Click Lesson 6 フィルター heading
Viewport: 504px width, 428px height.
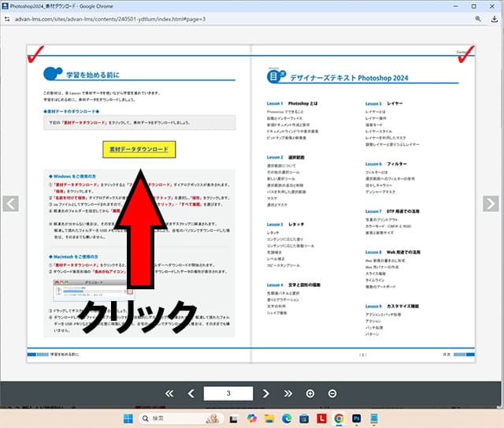[x=386, y=164]
